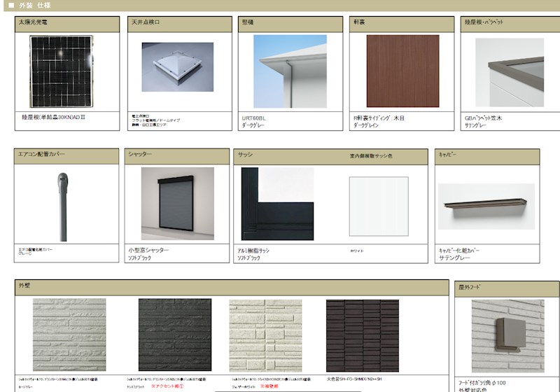Select the light gray exterior wall texture
The height and width of the screenshot is (392, 560).
point(69,335)
